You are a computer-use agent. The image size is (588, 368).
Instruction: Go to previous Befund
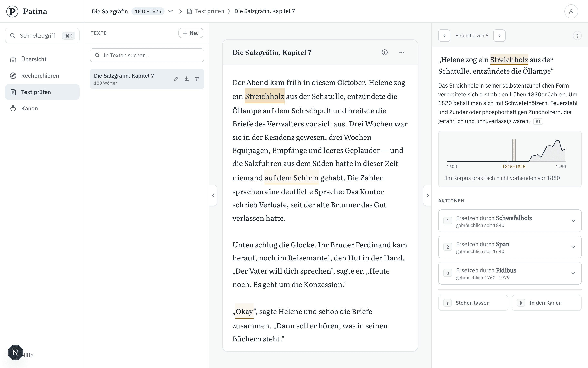coord(444,36)
